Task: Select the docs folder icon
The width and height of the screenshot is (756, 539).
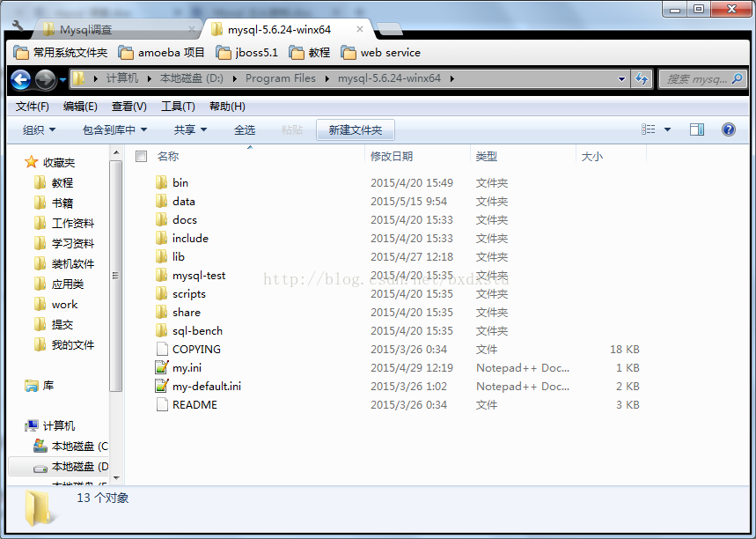Action: tap(162, 219)
